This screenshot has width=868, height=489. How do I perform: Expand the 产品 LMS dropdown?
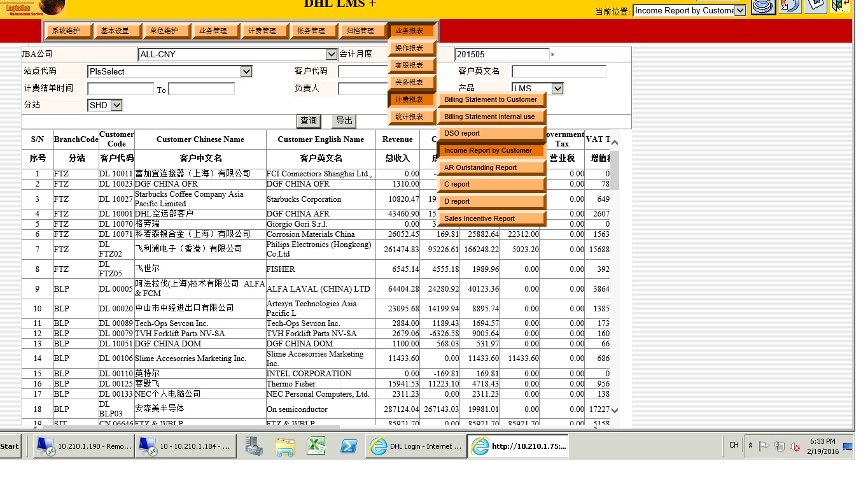tap(557, 89)
